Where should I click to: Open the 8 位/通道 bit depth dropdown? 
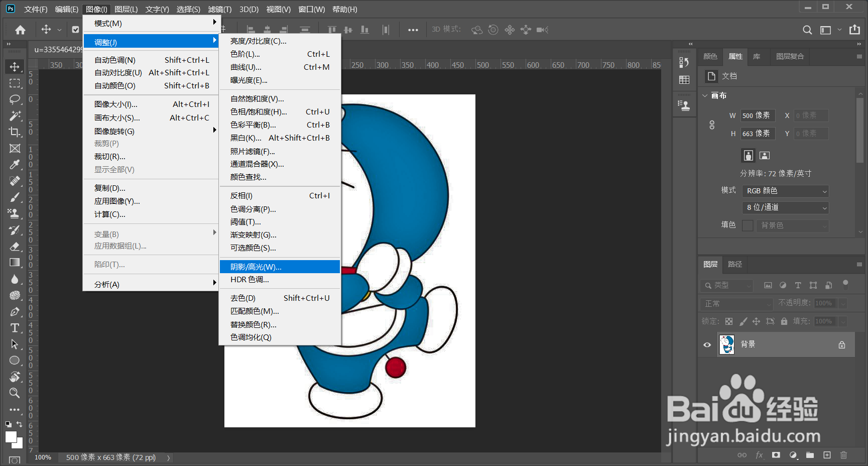[785, 207]
